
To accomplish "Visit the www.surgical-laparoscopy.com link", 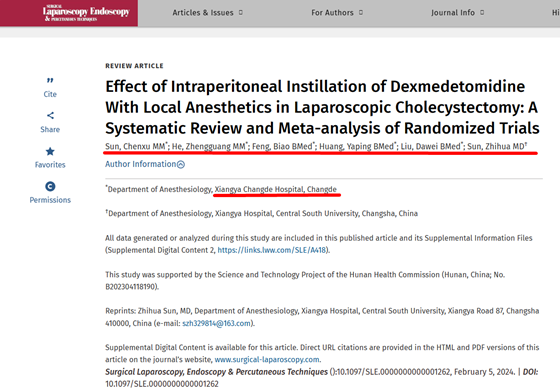I will (x=267, y=359).
